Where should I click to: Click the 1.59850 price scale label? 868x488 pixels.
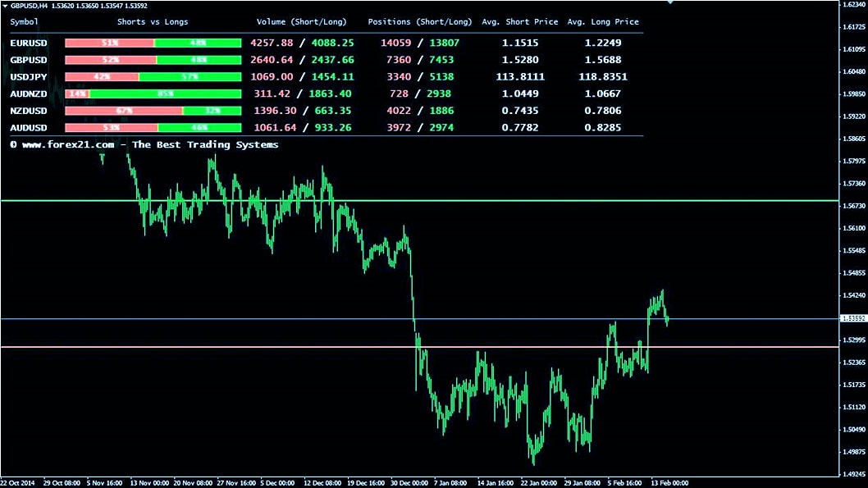coord(854,94)
